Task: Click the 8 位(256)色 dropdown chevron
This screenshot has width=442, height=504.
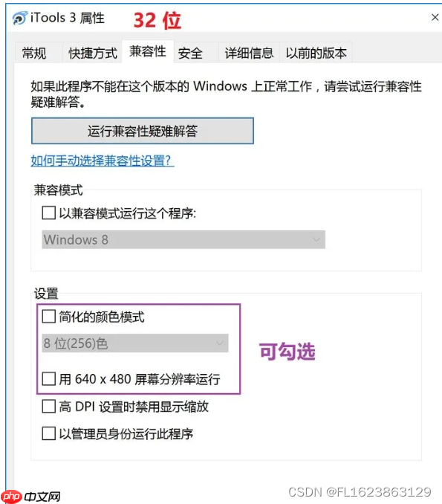Action: tap(220, 343)
